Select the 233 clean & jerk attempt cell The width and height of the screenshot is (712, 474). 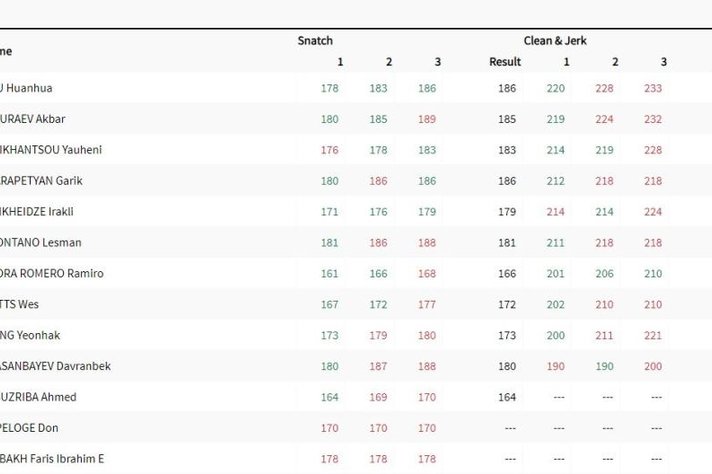(x=653, y=88)
